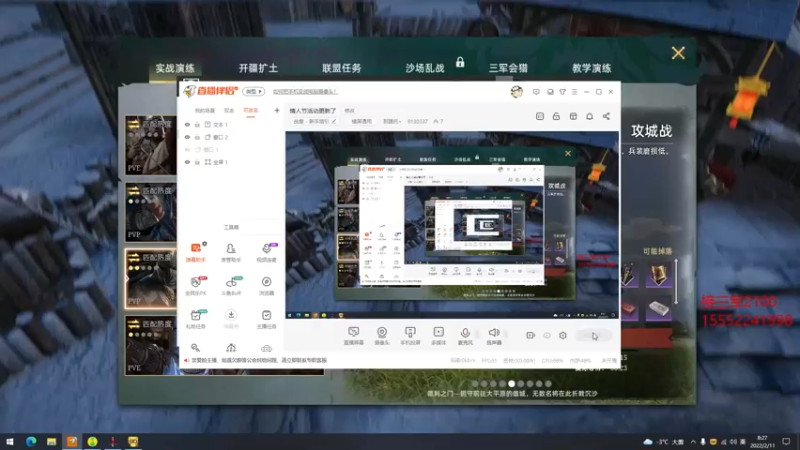Switch to 实战演练 game tab
This screenshot has width=800, height=450.
tap(175, 68)
